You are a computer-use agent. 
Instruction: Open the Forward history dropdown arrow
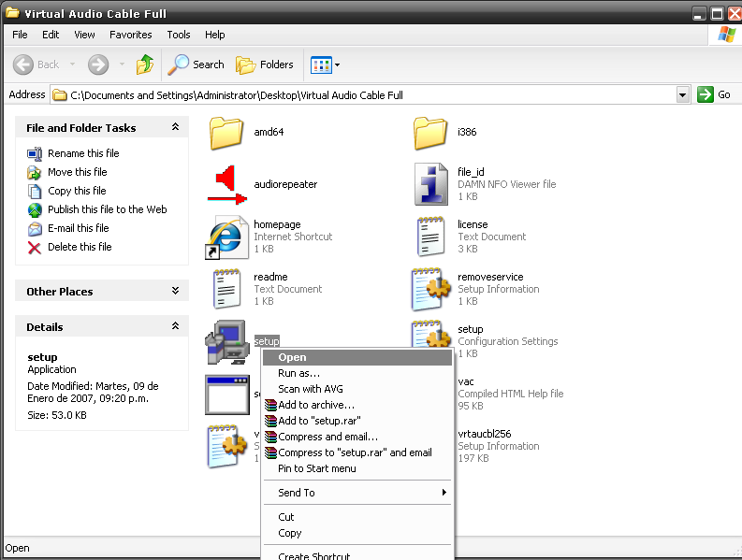122,64
